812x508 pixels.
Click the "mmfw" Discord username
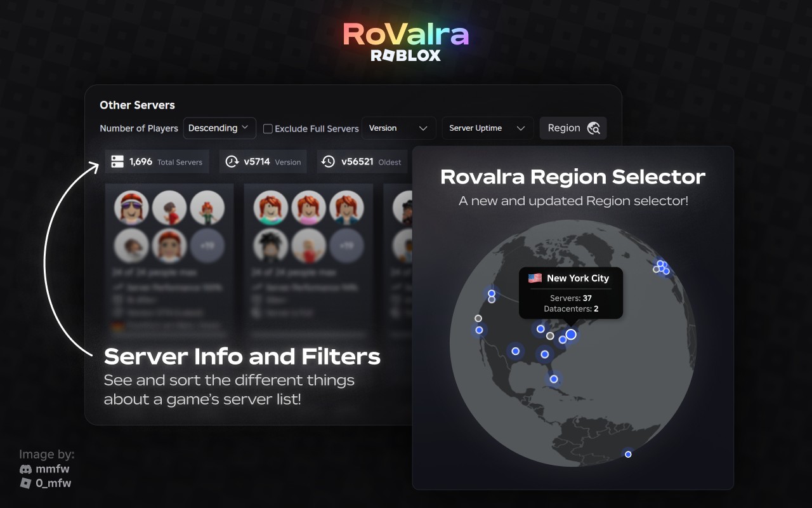(53, 469)
